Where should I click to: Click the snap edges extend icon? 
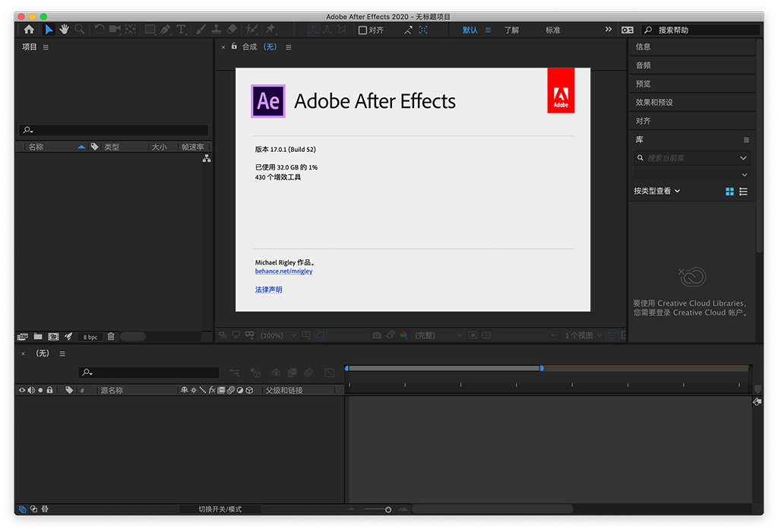point(408,30)
